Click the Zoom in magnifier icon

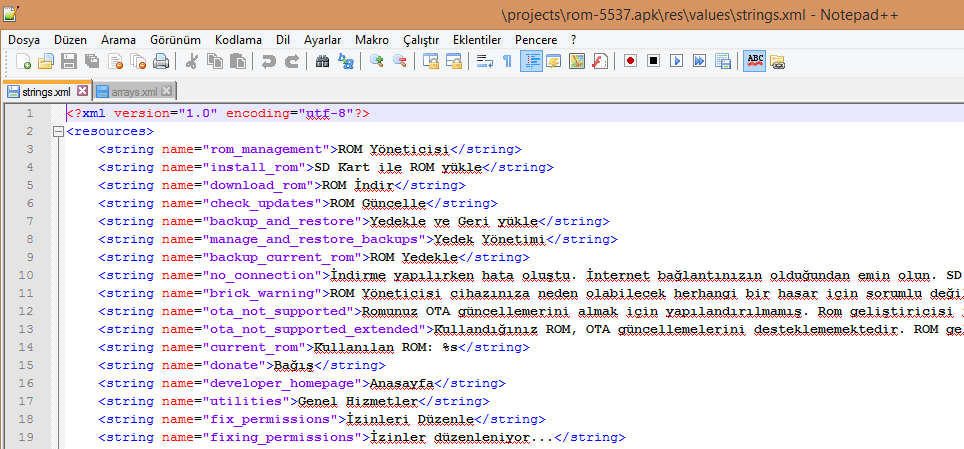pos(377,62)
